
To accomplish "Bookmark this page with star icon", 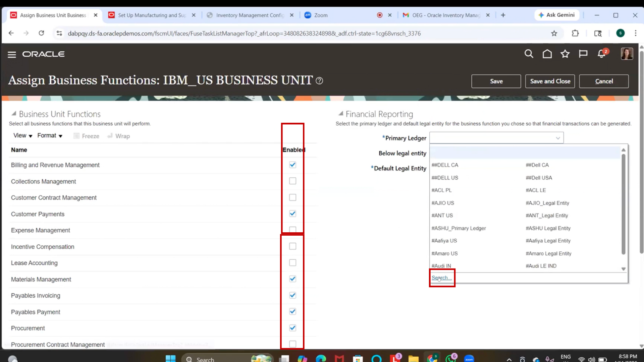I will pyautogui.click(x=554, y=33).
